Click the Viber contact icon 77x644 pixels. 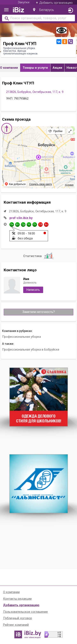pyautogui.click(x=71, y=42)
